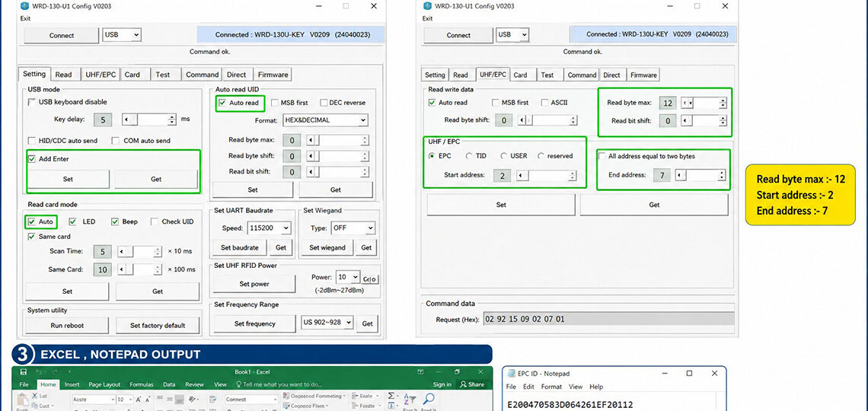Click the Set frequency button
The height and width of the screenshot is (411, 868).
click(x=254, y=323)
